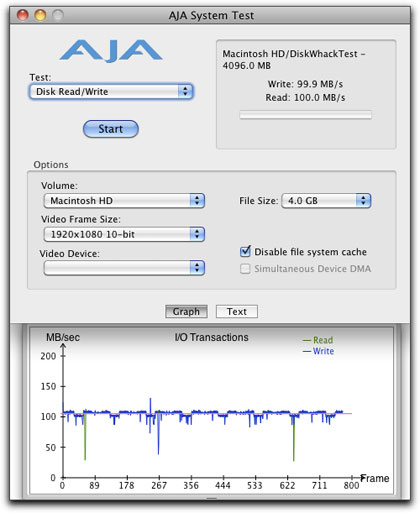Screen dimensions: 420x513
Task: Open the Video Frame Size dropdown
Action: 124,234
